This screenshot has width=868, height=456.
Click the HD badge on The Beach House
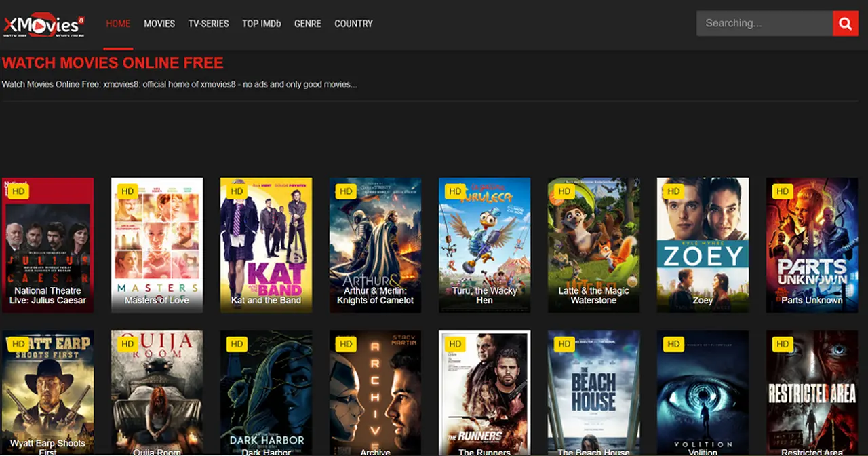pos(564,344)
